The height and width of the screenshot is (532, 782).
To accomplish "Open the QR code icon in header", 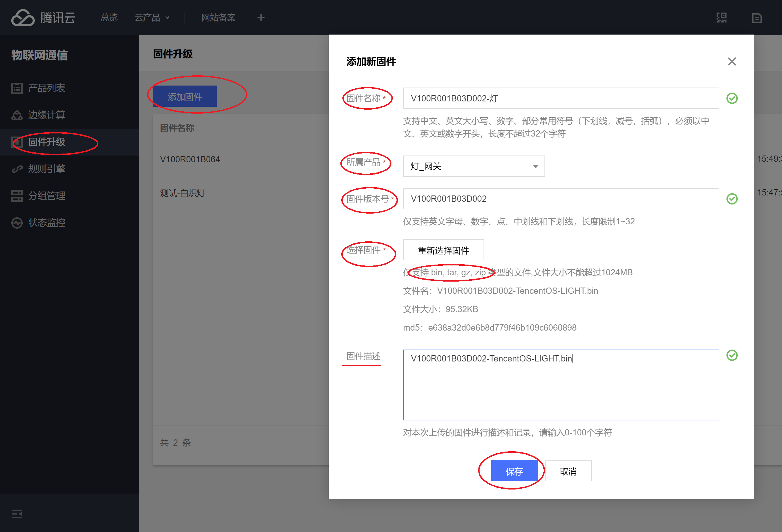I will coord(721,18).
